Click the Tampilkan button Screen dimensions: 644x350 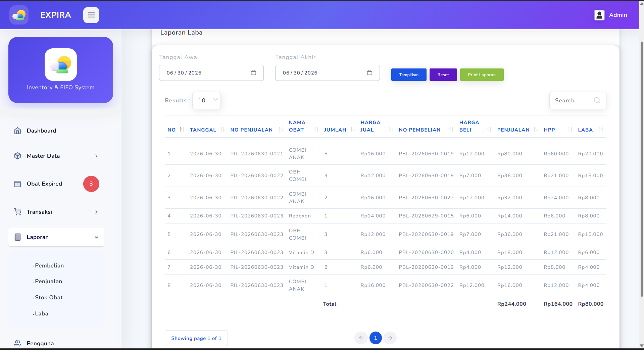coord(409,75)
